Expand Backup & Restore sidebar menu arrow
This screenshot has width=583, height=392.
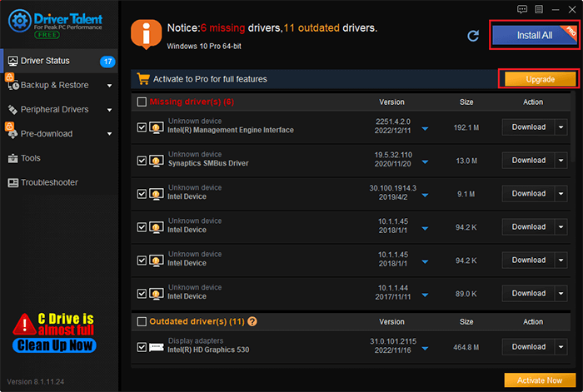pyautogui.click(x=109, y=86)
